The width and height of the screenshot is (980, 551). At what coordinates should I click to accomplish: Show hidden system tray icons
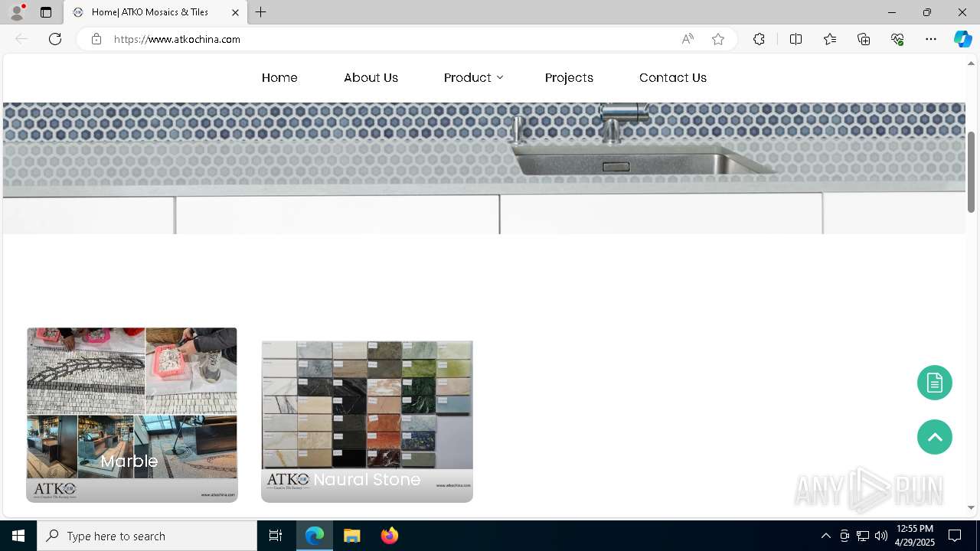(x=825, y=536)
